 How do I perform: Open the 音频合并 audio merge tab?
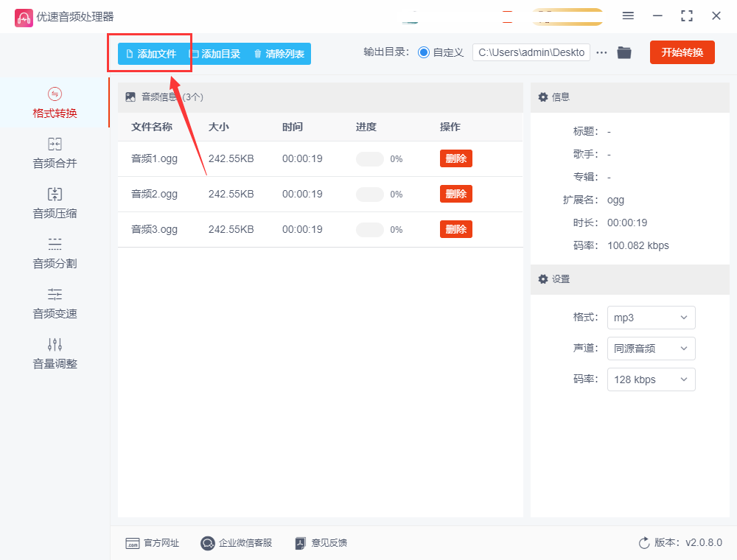pos(55,153)
